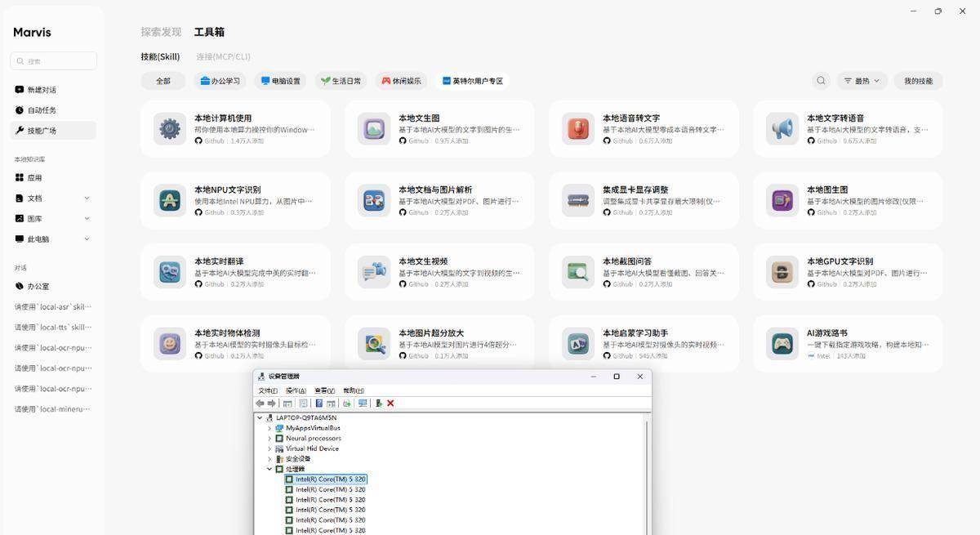Filter skills by 英特尔用户专区
This screenshot has height=535, width=980.
click(x=472, y=81)
